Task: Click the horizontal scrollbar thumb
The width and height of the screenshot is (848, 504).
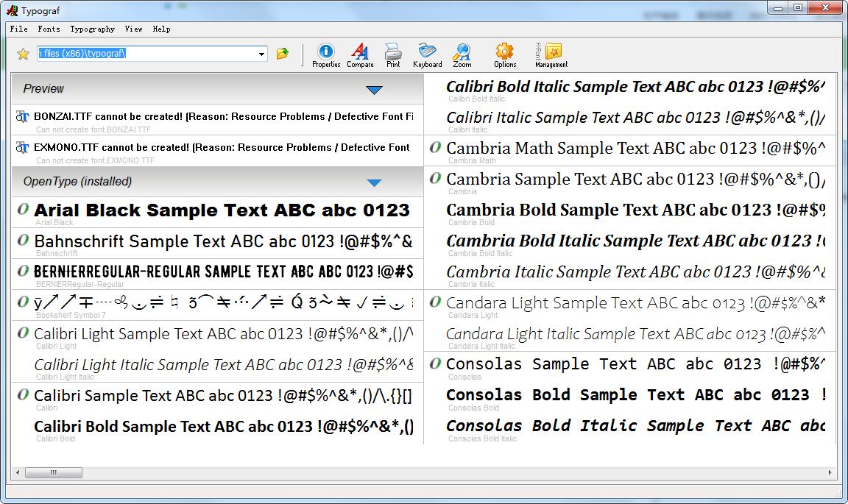Action: [54, 472]
